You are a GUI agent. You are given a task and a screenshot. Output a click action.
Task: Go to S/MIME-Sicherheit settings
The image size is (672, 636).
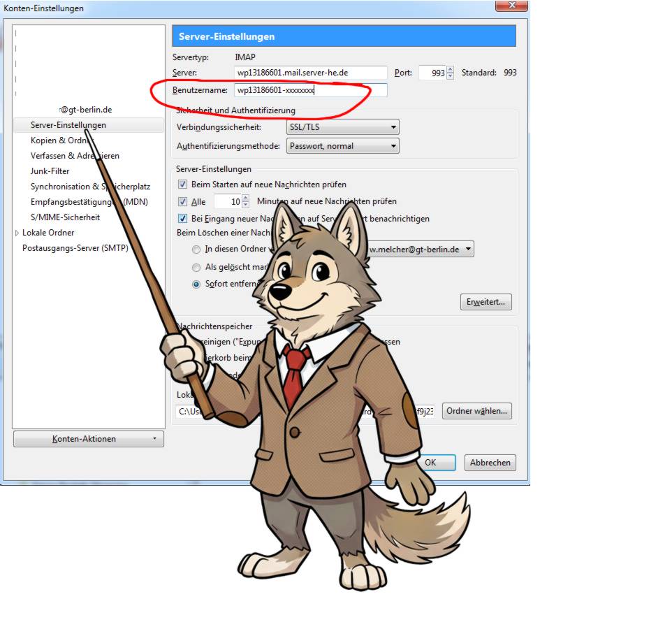click(x=65, y=217)
